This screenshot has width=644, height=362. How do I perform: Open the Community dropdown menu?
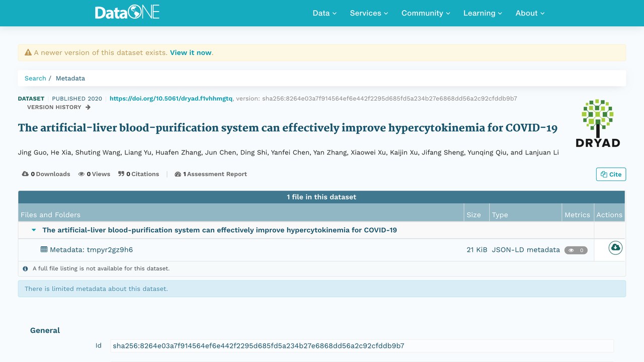426,13
